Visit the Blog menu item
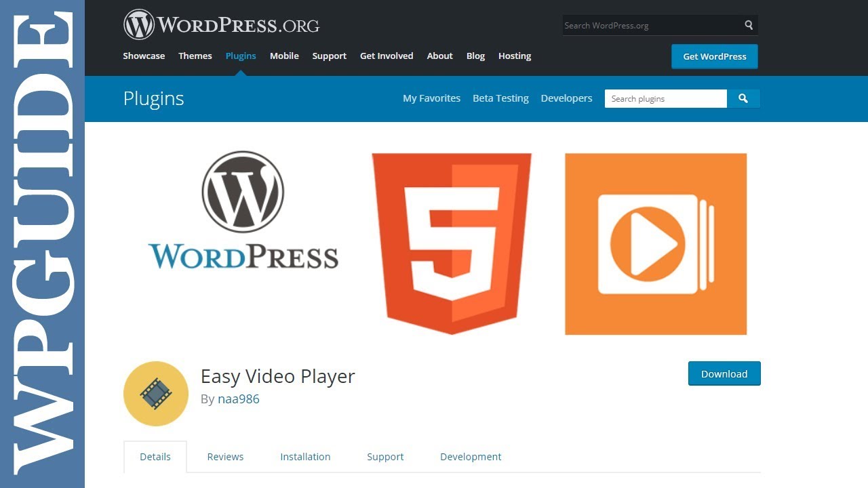The width and height of the screenshot is (868, 488). point(475,56)
